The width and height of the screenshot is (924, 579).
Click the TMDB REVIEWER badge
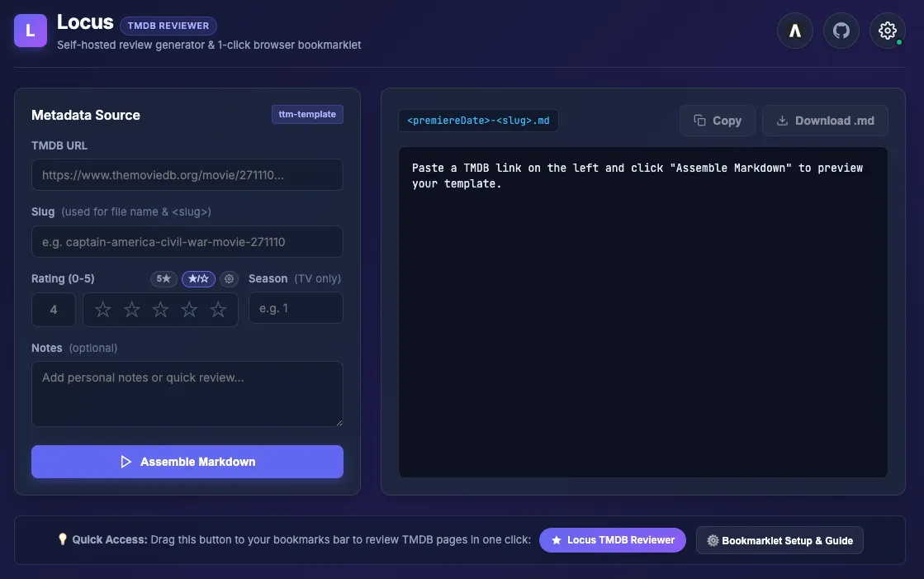coord(168,26)
